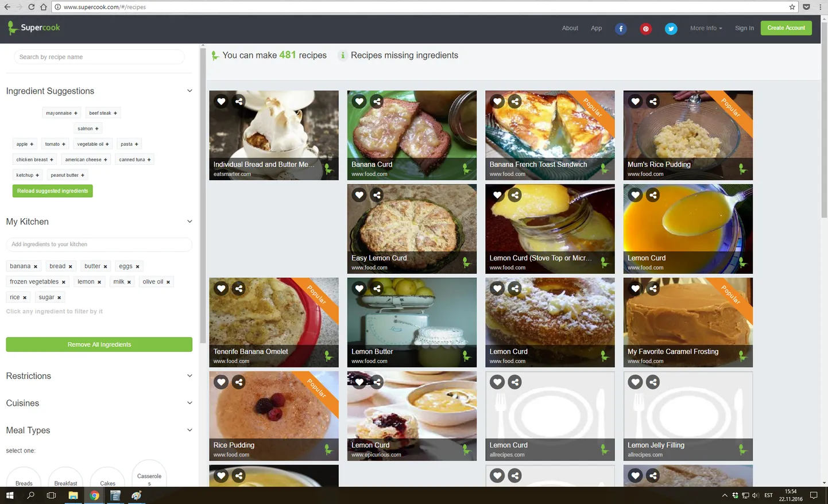Image resolution: width=828 pixels, height=504 pixels.
Task: Select Breads meal type
Action: [24, 477]
